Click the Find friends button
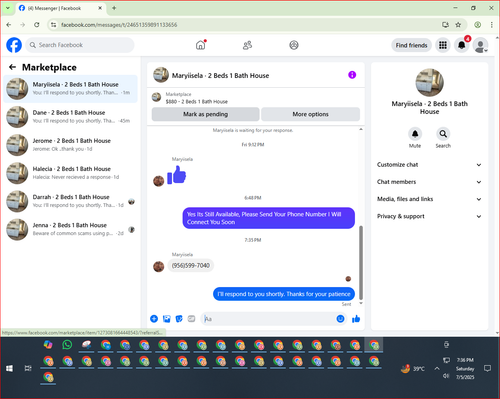 [x=411, y=45]
